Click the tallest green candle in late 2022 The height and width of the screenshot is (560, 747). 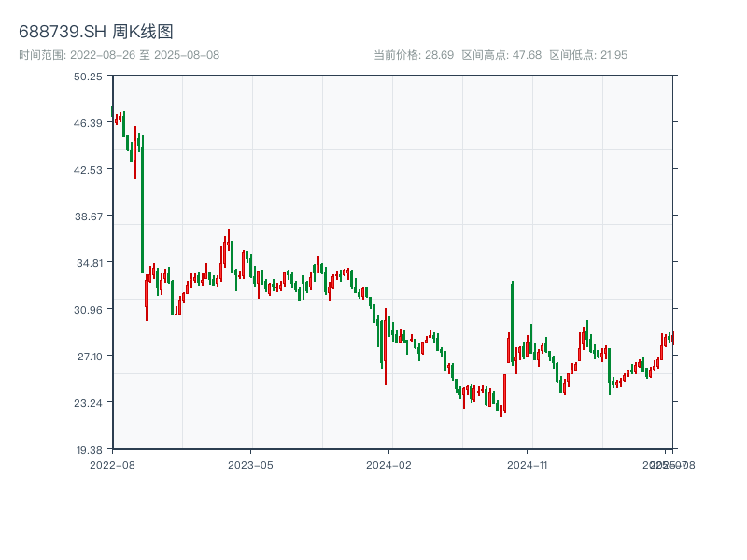(x=142, y=203)
